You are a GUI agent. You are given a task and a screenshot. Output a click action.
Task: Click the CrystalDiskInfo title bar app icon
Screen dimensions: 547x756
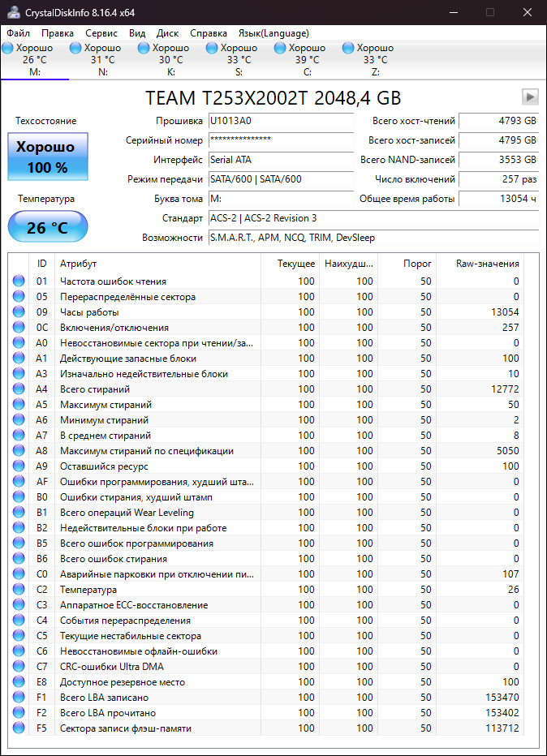point(14,12)
